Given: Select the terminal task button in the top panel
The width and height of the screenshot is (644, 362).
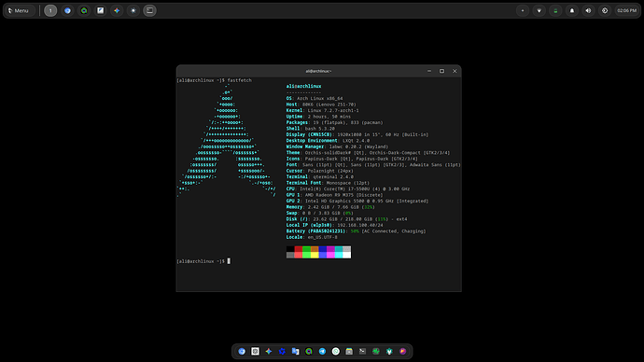Looking at the screenshot, I should pyautogui.click(x=149, y=10).
